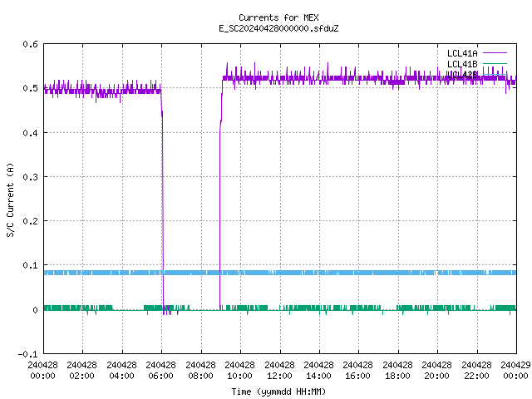Click the x-axis time label '20:00'
Viewport: 532px width, 399px height.
436,376
